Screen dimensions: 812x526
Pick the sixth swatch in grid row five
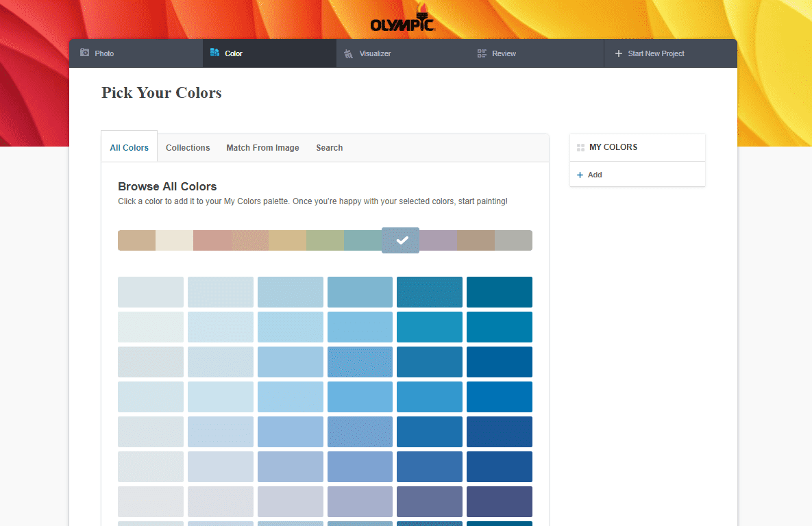point(500,431)
